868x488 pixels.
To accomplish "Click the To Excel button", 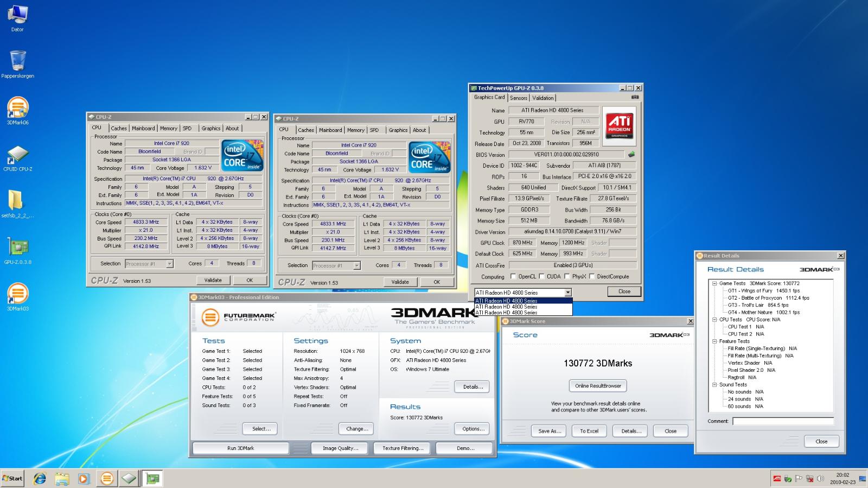I will coord(589,431).
